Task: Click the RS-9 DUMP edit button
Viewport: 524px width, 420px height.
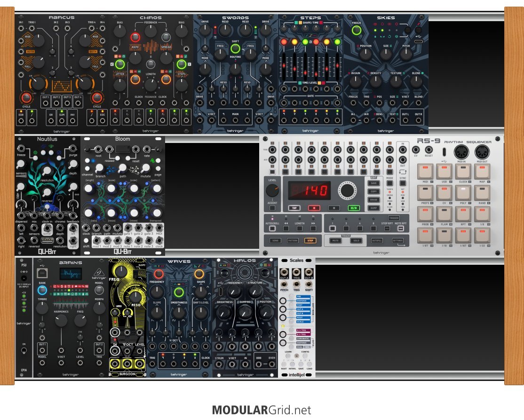Action: (x=373, y=208)
